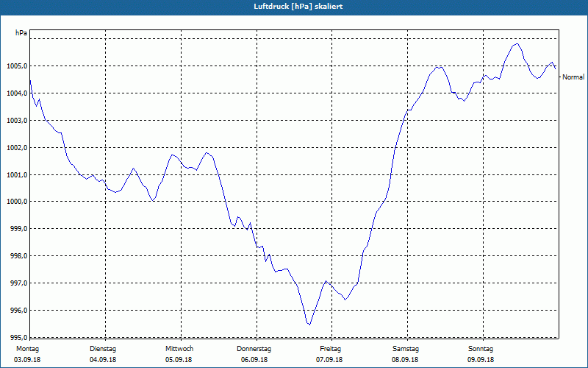Click the '998,0' axis value
Image resolution: width=588 pixels, height=368 pixels.
point(19,256)
